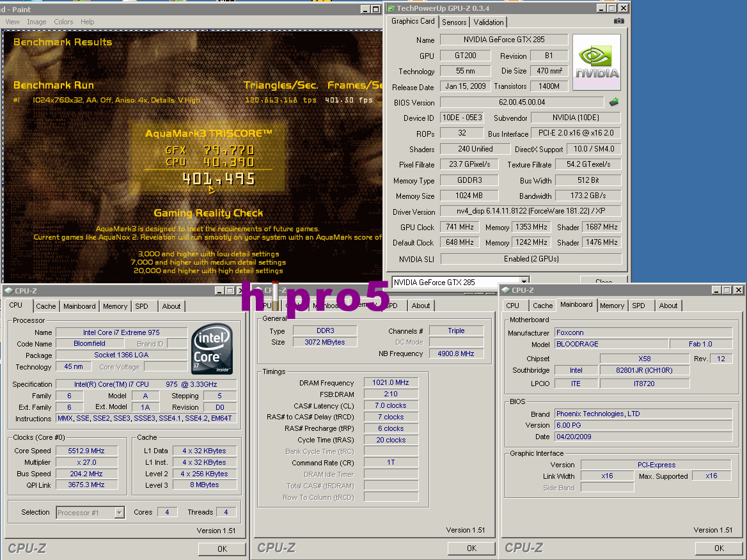Open the About tab in left CPU-Z window
The image size is (747, 560).
(171, 306)
